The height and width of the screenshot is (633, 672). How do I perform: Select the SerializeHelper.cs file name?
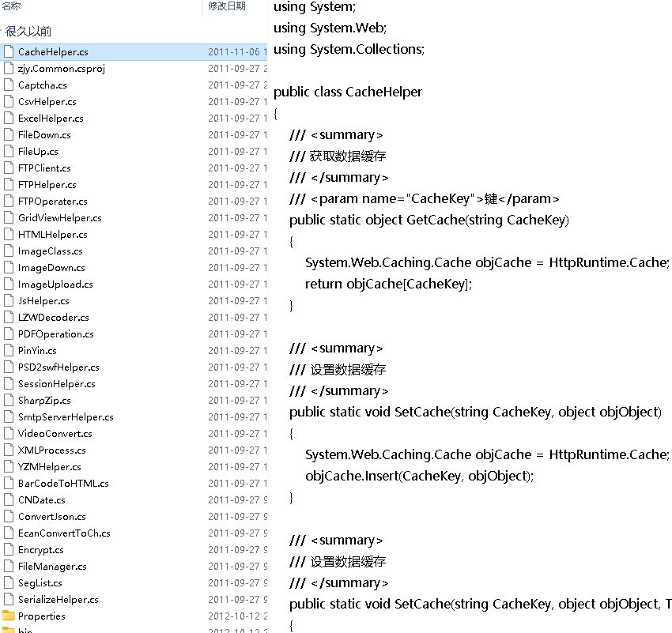tap(58, 600)
